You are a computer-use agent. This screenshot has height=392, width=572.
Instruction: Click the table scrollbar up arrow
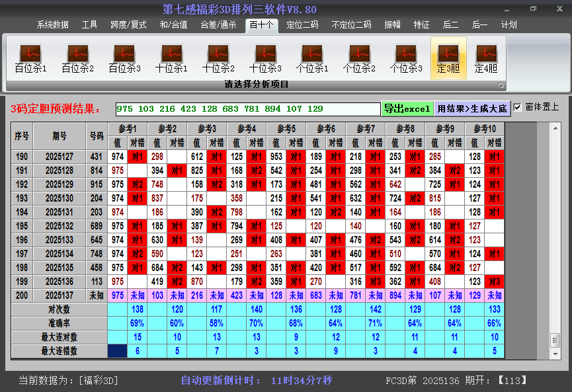point(555,128)
